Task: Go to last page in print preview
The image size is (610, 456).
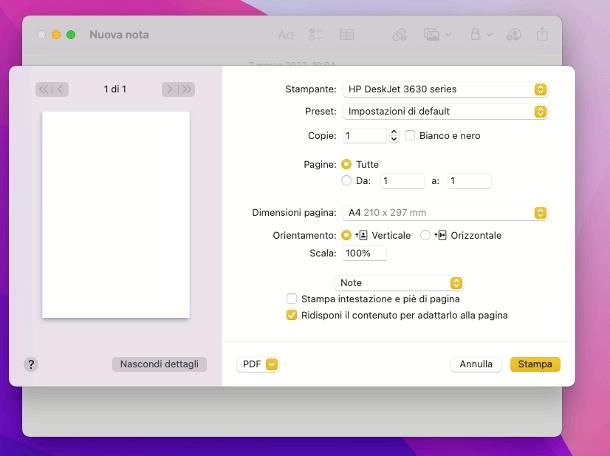Action: [x=187, y=89]
